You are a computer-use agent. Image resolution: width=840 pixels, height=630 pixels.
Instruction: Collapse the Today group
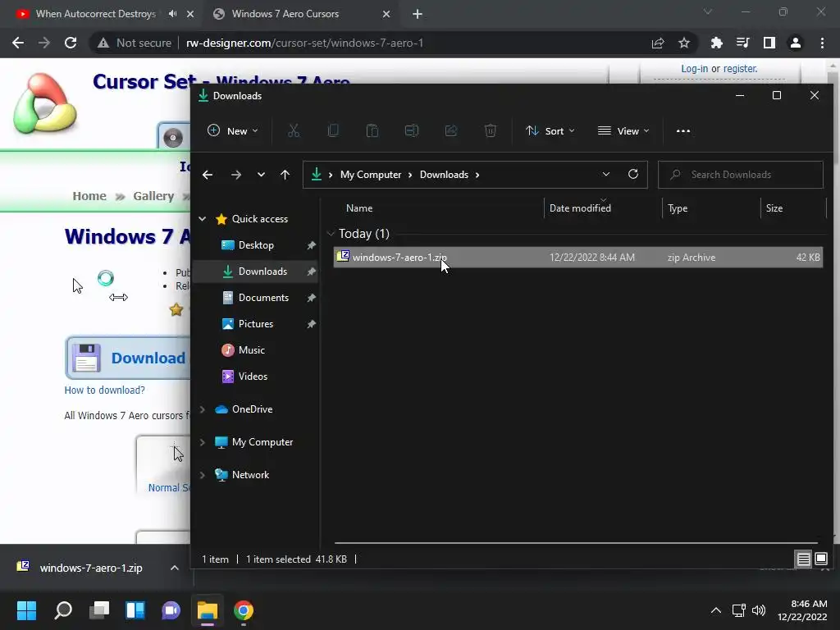(331, 234)
